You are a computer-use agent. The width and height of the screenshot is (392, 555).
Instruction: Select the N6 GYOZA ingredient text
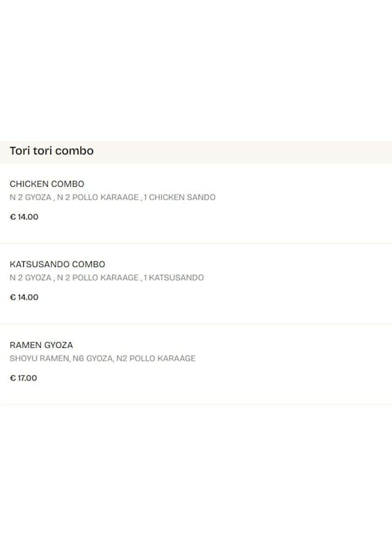(x=92, y=358)
